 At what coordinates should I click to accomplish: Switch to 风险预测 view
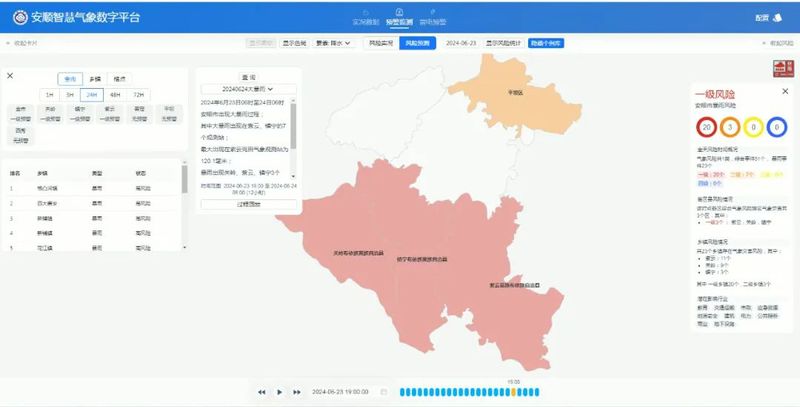417,43
